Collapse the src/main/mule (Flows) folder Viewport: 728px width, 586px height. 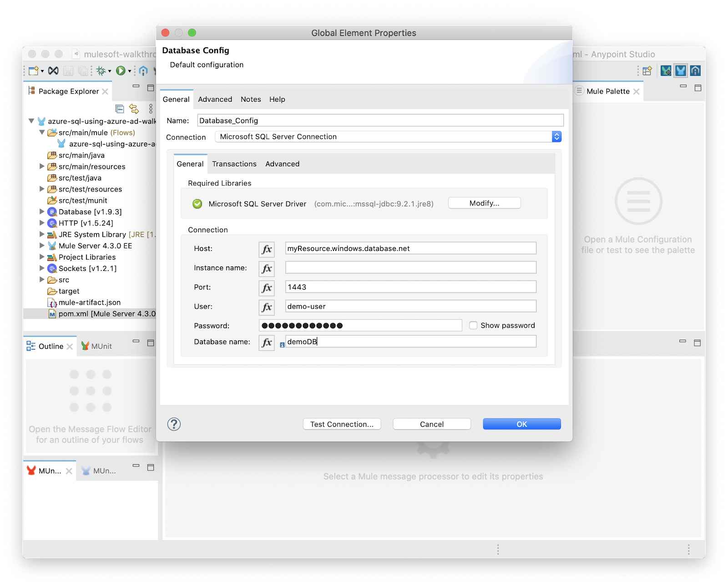click(x=42, y=132)
